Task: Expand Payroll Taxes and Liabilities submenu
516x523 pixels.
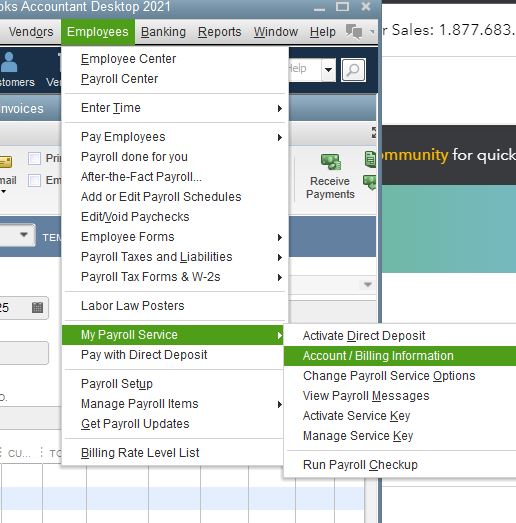Action: tap(175, 257)
